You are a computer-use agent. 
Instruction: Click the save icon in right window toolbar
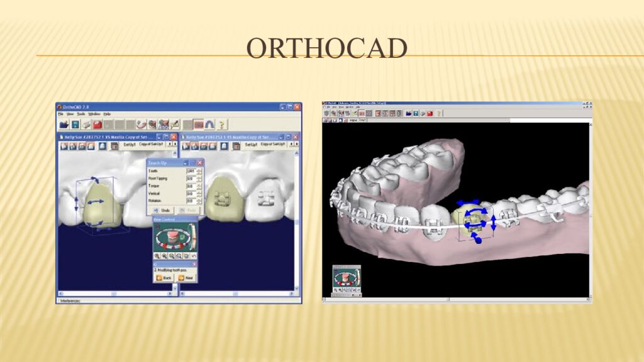pos(416,113)
